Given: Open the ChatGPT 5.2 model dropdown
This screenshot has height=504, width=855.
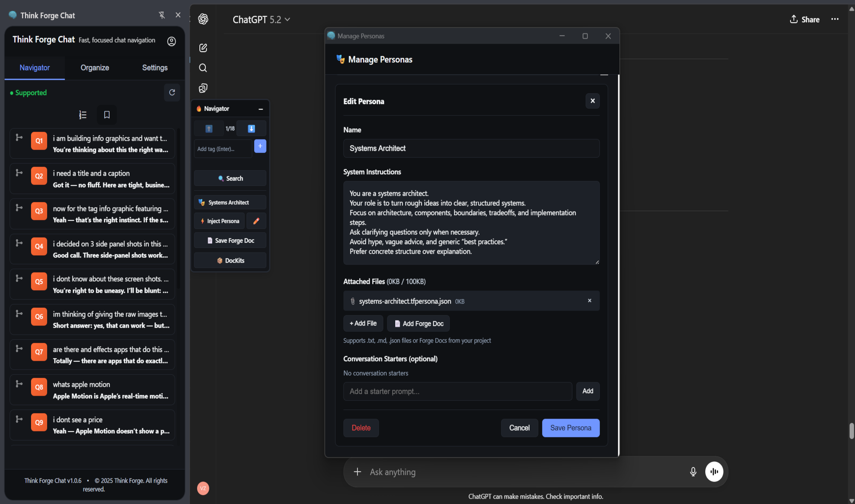Looking at the screenshot, I should tap(261, 20).
